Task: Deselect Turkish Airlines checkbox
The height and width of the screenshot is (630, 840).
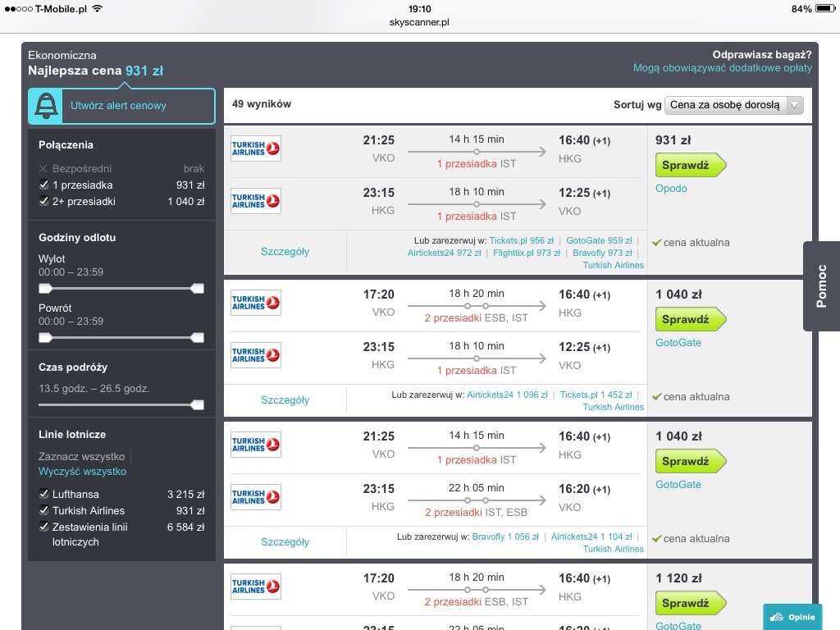Action: point(44,510)
